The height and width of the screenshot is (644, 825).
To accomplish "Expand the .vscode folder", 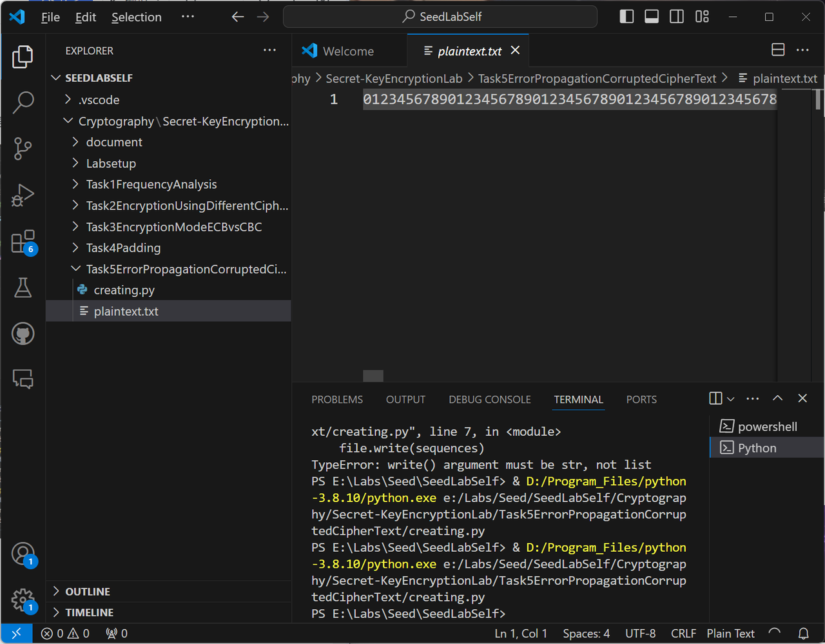I will click(68, 99).
